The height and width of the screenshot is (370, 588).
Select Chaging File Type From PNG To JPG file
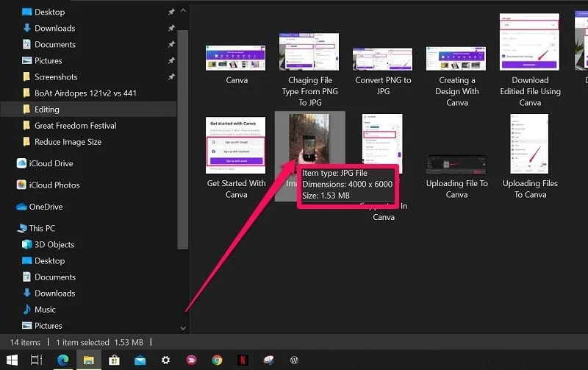pyautogui.click(x=309, y=51)
